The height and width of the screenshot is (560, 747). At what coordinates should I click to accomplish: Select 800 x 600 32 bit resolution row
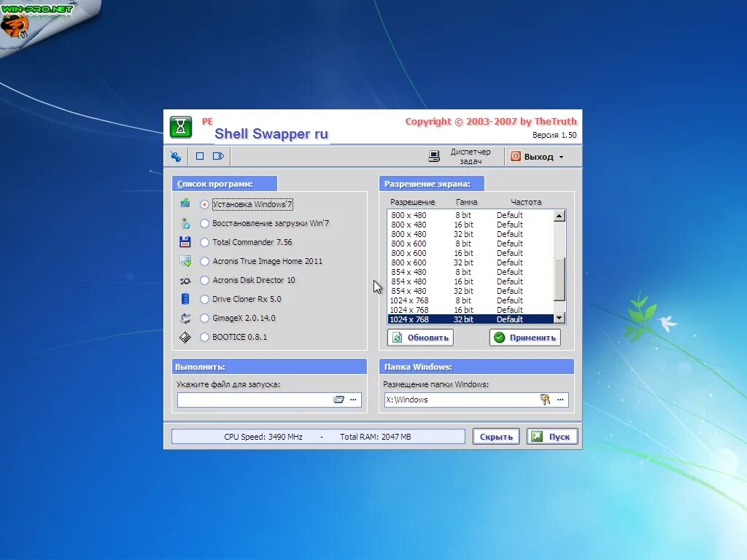click(471, 262)
